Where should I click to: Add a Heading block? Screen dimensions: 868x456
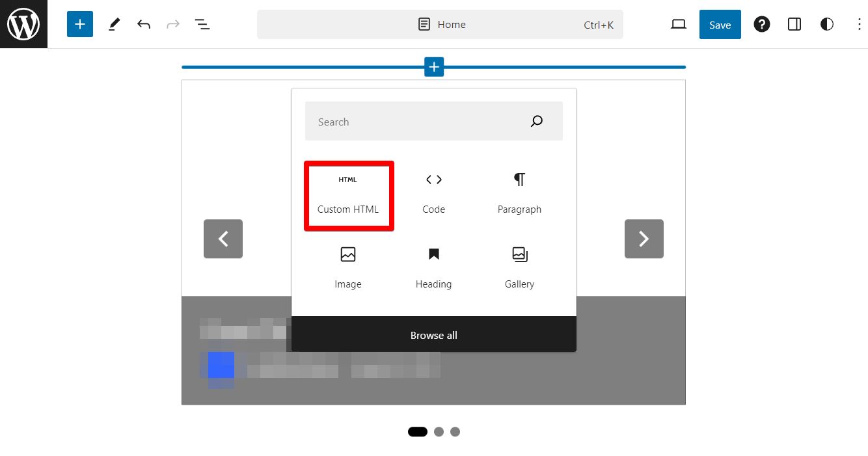pyautogui.click(x=433, y=268)
